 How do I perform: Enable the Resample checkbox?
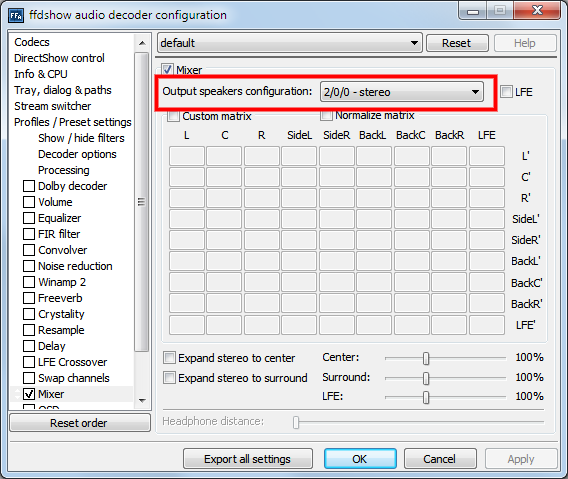click(29, 330)
